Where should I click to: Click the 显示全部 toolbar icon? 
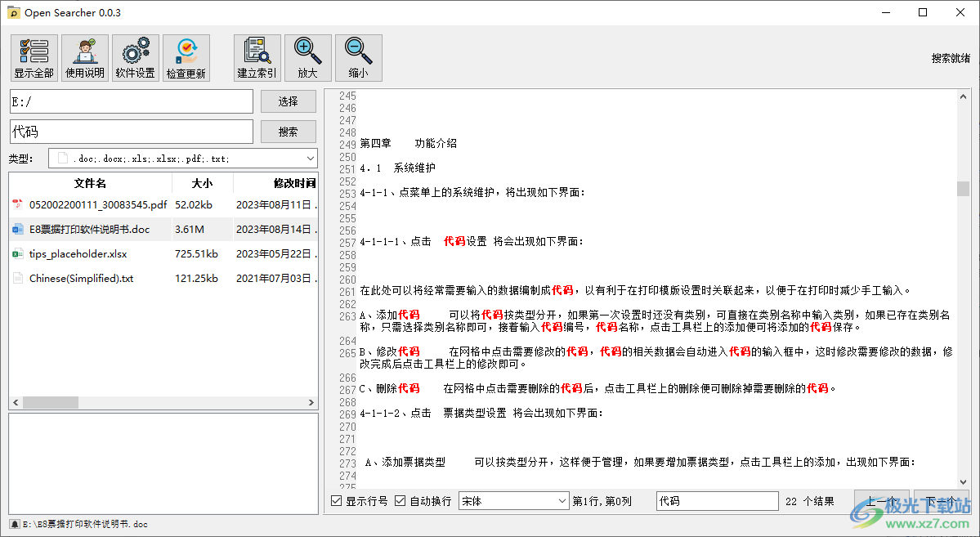[x=34, y=57]
